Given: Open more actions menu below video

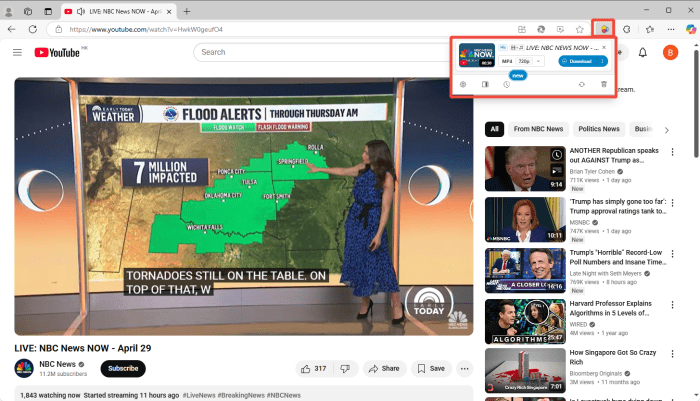Looking at the screenshot, I should pyautogui.click(x=464, y=368).
